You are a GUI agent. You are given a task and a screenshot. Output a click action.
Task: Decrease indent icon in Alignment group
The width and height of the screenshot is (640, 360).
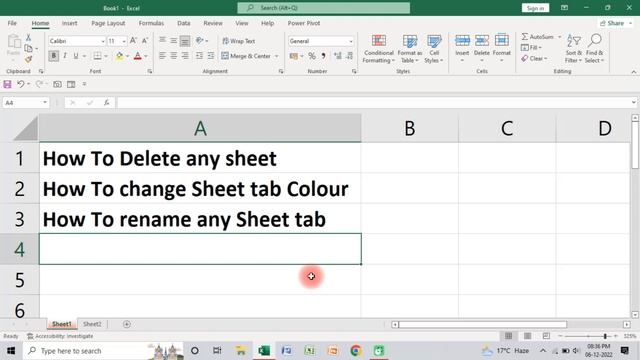click(x=199, y=56)
